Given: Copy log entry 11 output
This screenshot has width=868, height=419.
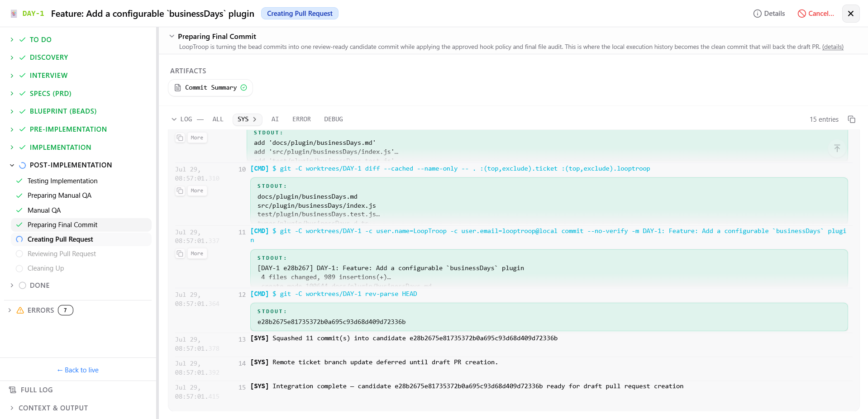Looking at the screenshot, I should coord(180,253).
